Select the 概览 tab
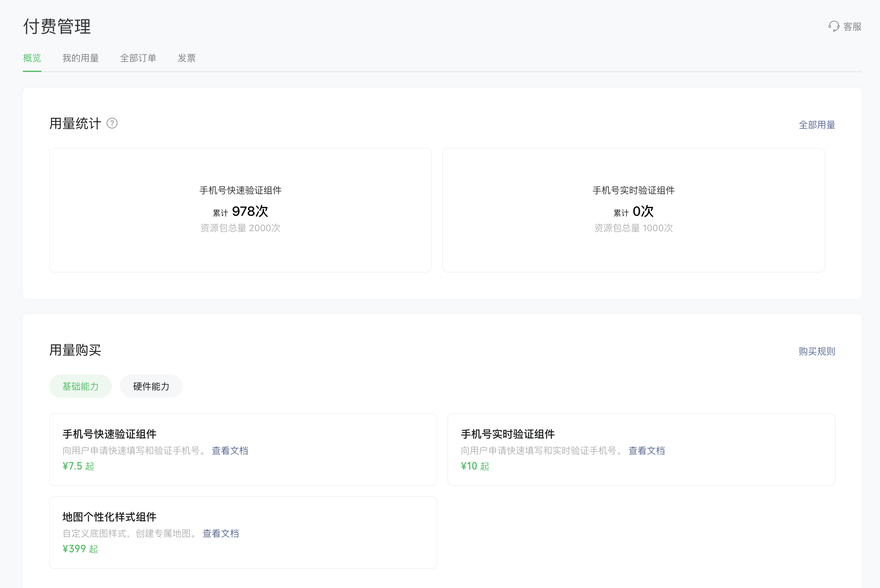The image size is (880, 588). [x=32, y=58]
